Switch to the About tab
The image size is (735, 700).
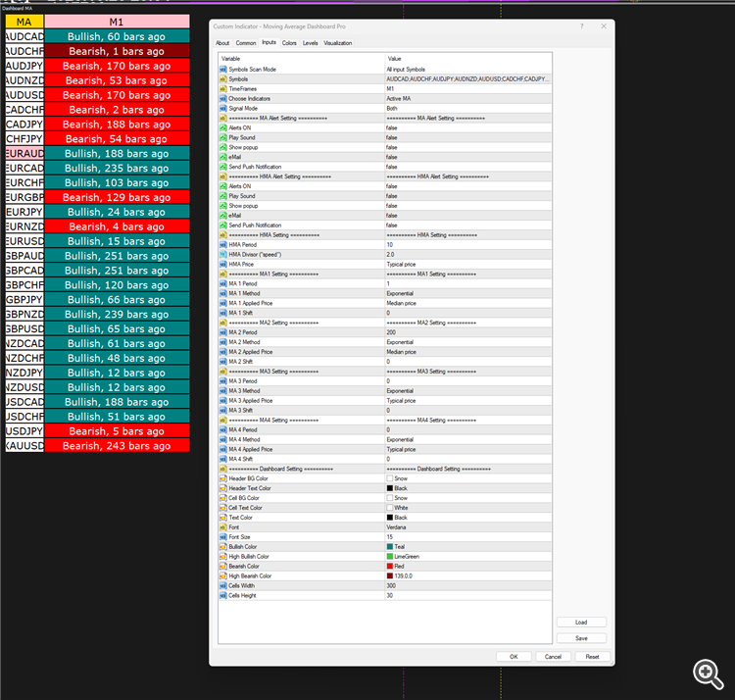tap(222, 43)
